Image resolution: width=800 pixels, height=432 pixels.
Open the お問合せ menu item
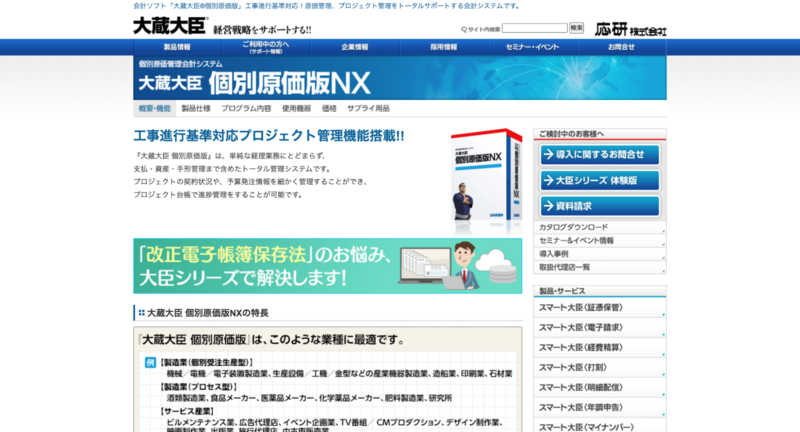tap(621, 47)
